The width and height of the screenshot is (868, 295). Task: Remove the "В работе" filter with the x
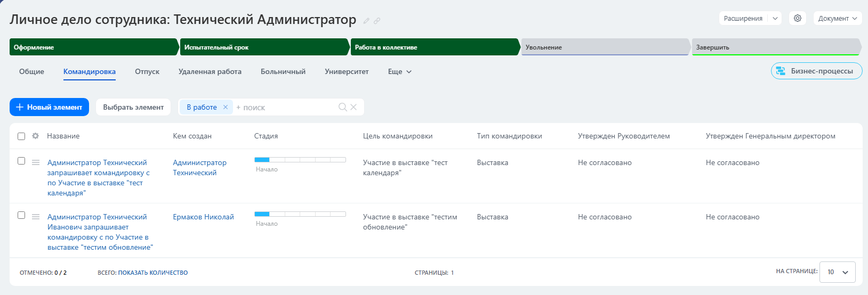point(226,107)
